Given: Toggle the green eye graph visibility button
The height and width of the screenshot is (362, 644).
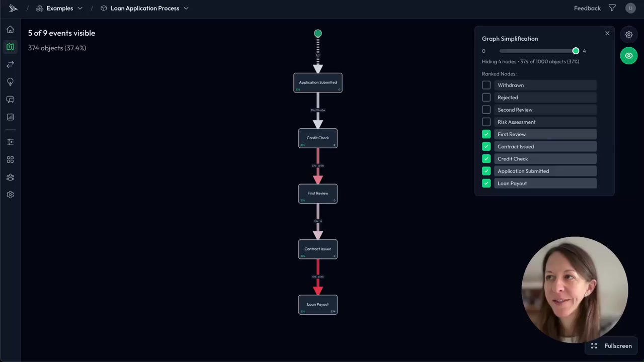Looking at the screenshot, I should [628, 55].
